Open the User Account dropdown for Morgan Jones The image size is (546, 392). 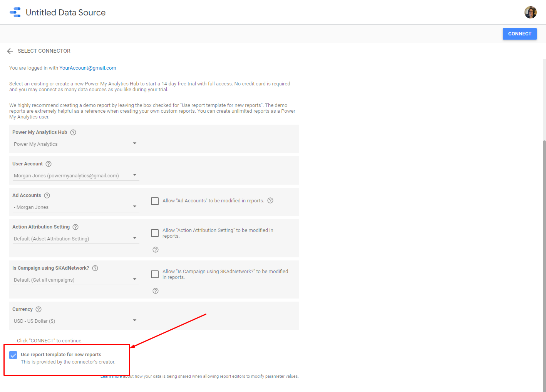(75, 175)
